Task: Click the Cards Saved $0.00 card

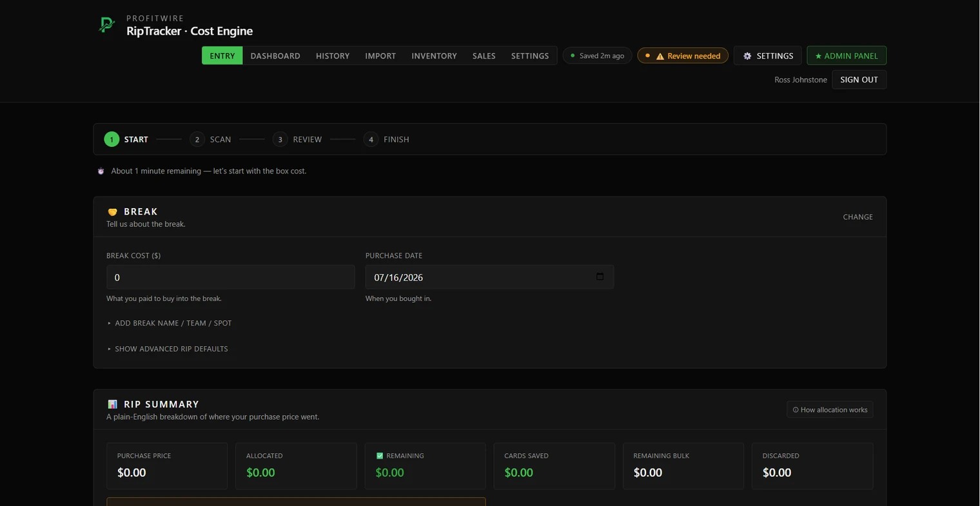Action: pos(554,465)
